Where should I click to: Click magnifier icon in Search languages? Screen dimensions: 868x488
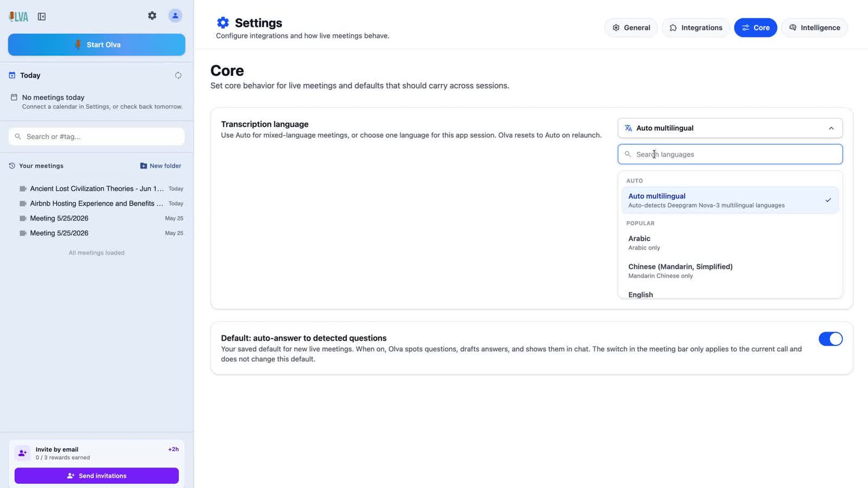coord(628,155)
